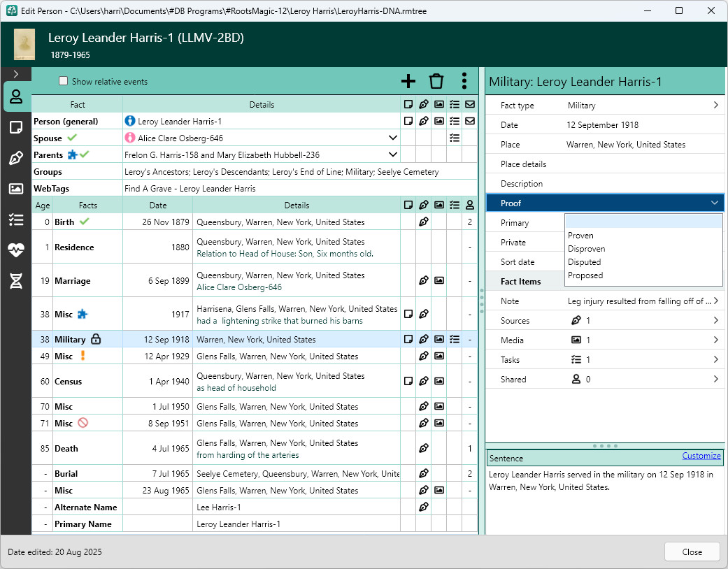Image resolution: width=728 pixels, height=569 pixels.
Task: Open the Tasks checklist sidebar icon
Action: point(16,219)
